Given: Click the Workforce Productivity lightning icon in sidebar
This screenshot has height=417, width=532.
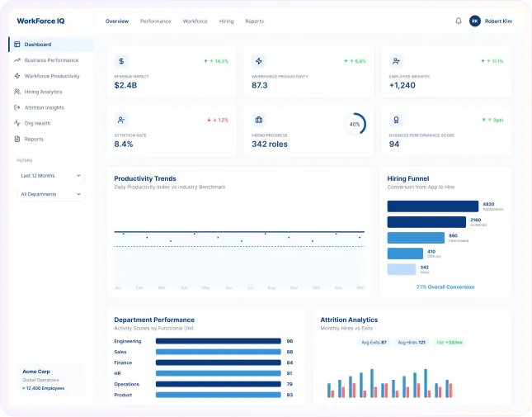Looking at the screenshot, I should [17, 76].
